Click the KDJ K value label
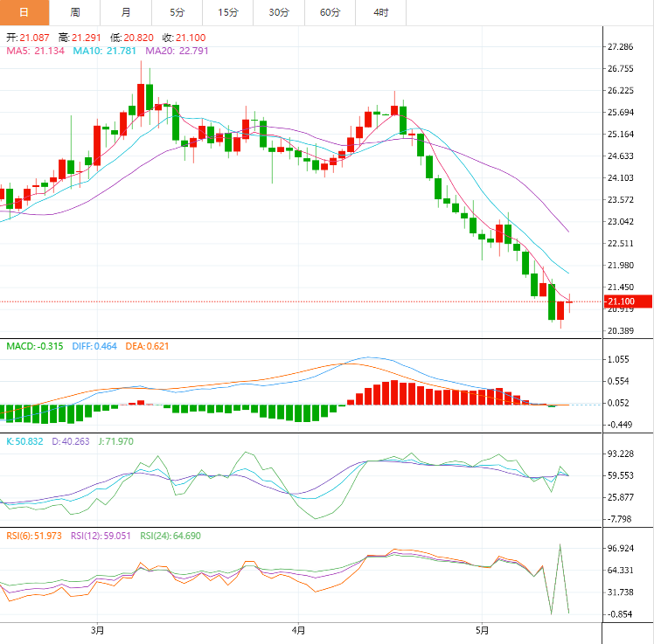This screenshot has height=644, width=654. pos(24,441)
